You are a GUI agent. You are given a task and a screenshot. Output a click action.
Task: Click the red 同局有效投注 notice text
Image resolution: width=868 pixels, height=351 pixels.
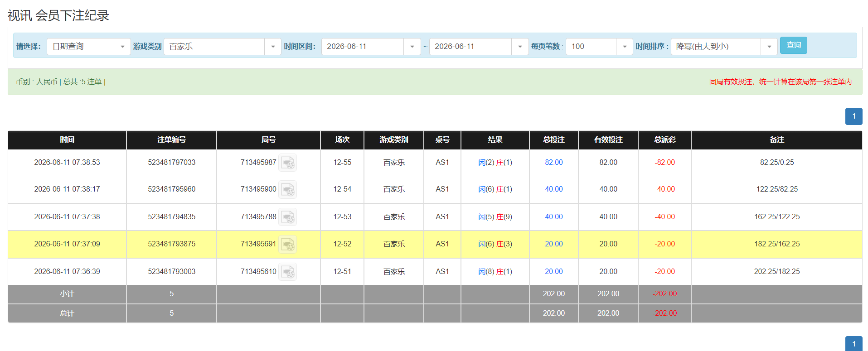[x=781, y=82]
